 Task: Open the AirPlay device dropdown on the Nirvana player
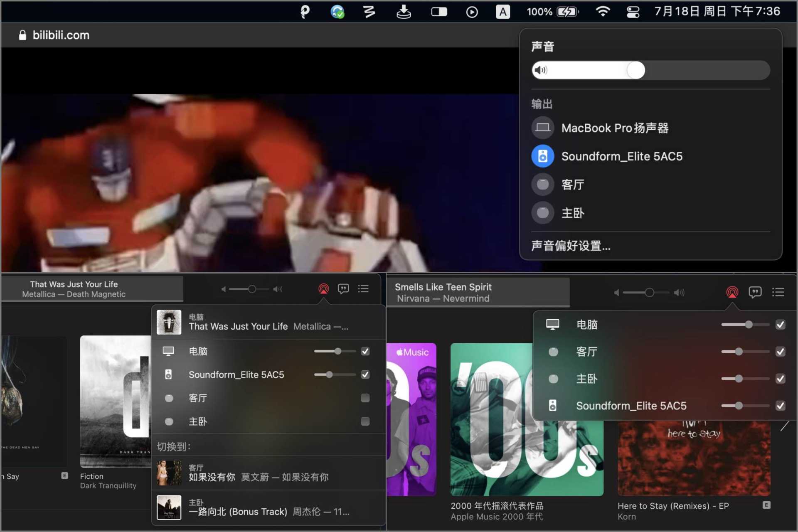point(731,292)
